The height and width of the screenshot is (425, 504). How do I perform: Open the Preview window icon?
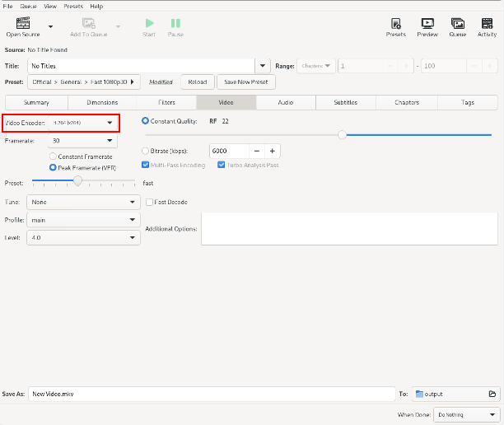click(x=427, y=23)
